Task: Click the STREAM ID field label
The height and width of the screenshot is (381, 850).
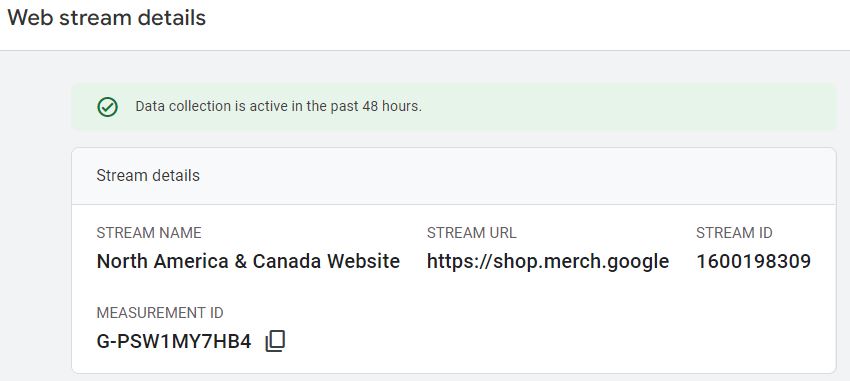Action: point(735,233)
